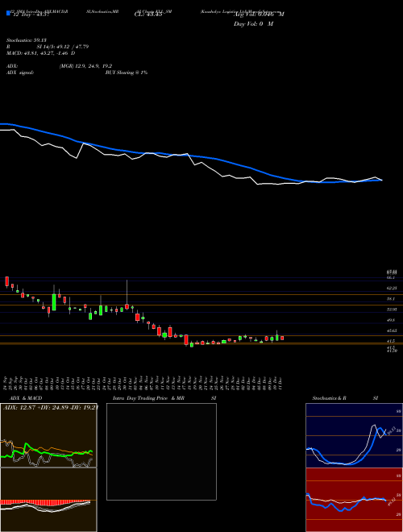The image size is (403, 532).
Task: Click the empty Intra Day Trading Price panel
Action: coord(161,451)
